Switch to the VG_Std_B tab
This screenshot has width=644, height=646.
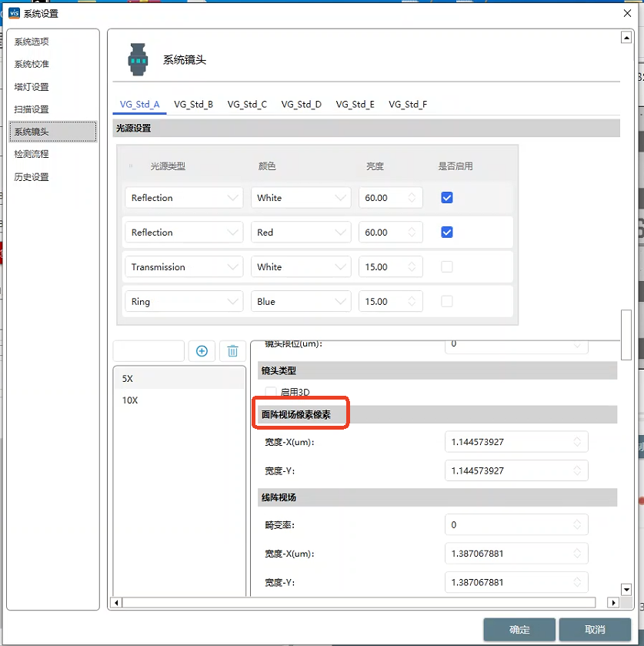[193, 104]
